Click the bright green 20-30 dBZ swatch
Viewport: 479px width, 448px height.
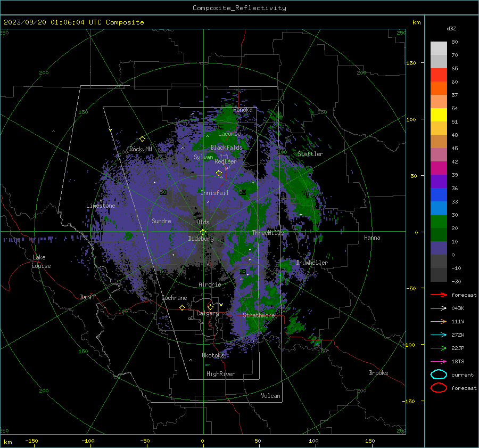pos(439,222)
